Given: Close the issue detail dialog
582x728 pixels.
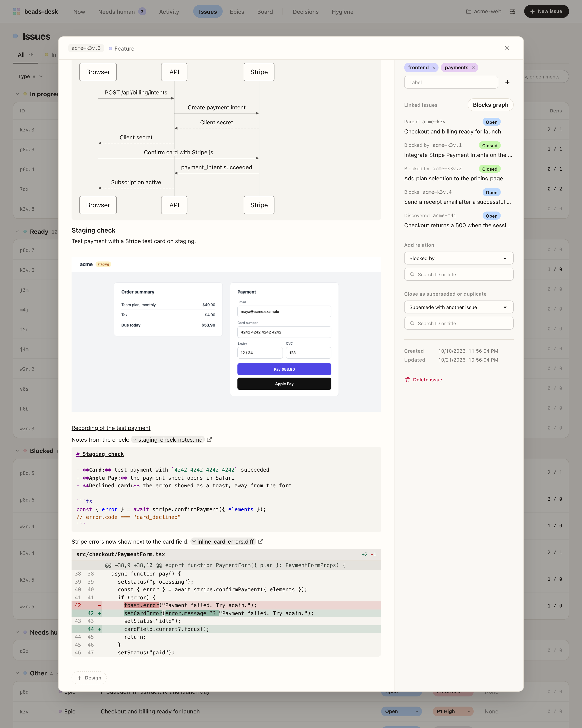Looking at the screenshot, I should coord(507,48).
